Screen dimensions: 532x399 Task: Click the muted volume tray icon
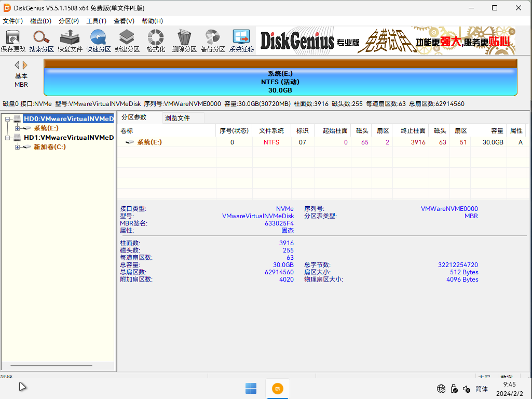tap(467, 389)
